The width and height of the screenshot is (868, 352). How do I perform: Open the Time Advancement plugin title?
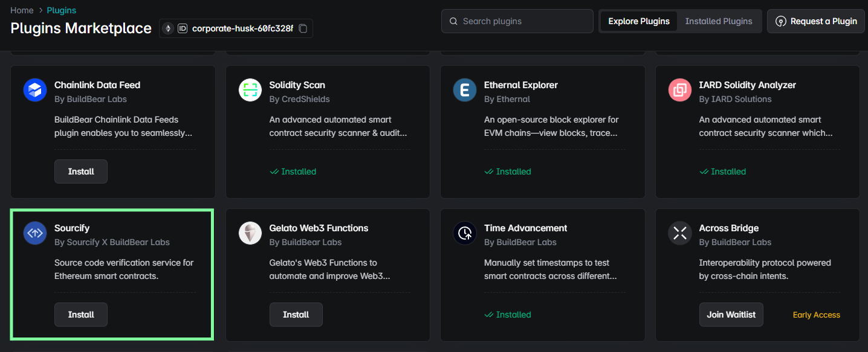click(525, 228)
